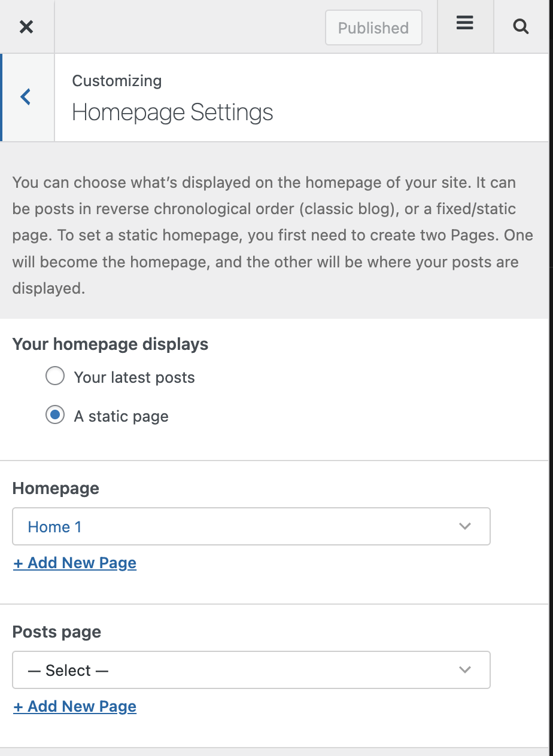The width and height of the screenshot is (553, 756).
Task: Click the "Posts page" field label
Action: (x=57, y=632)
